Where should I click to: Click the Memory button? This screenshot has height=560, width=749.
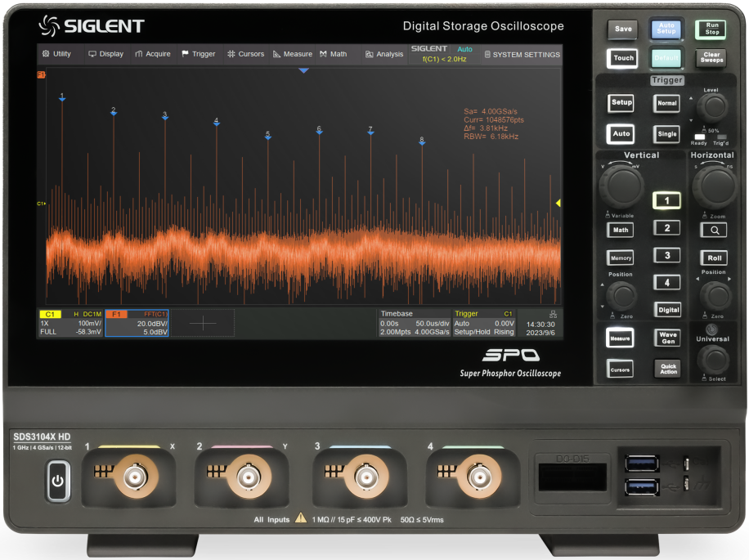[x=621, y=258]
